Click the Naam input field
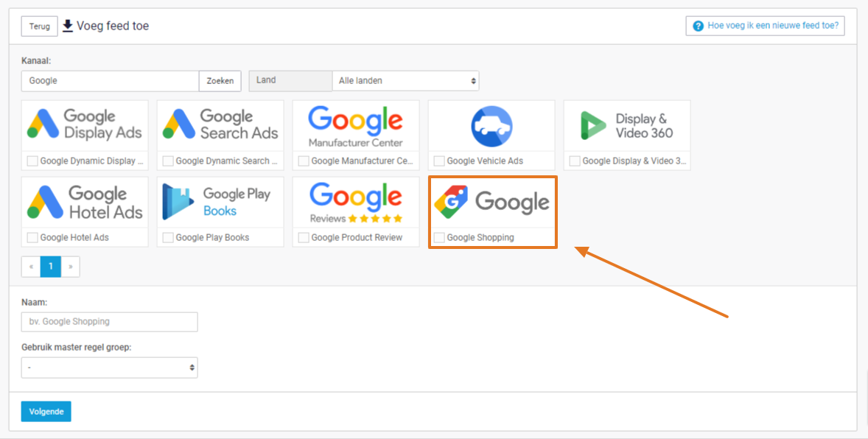868x439 pixels. click(110, 322)
